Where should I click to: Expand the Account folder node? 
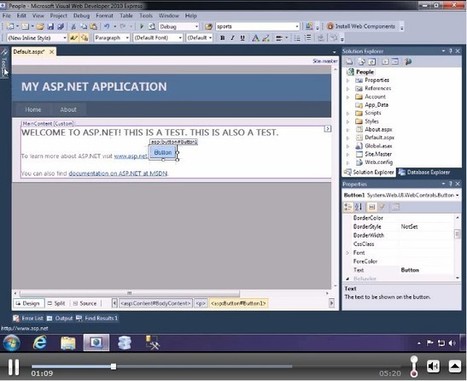348,97
